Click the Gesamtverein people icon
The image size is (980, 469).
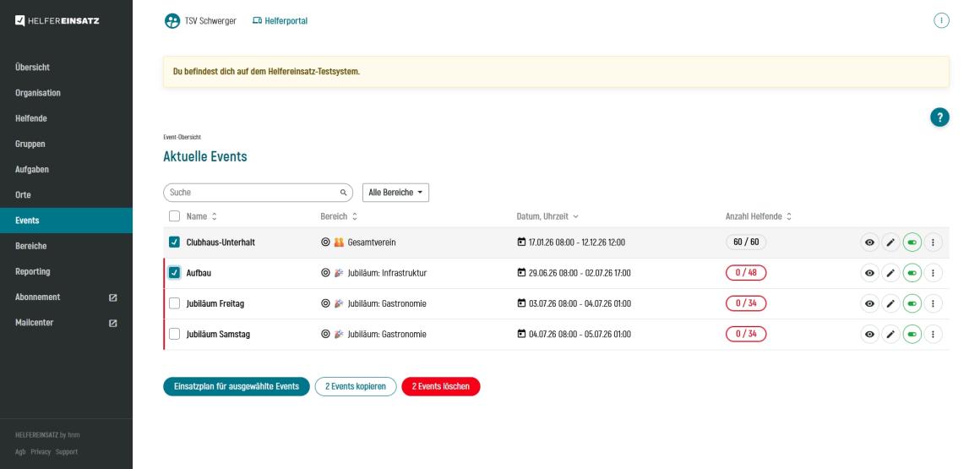tap(339, 242)
